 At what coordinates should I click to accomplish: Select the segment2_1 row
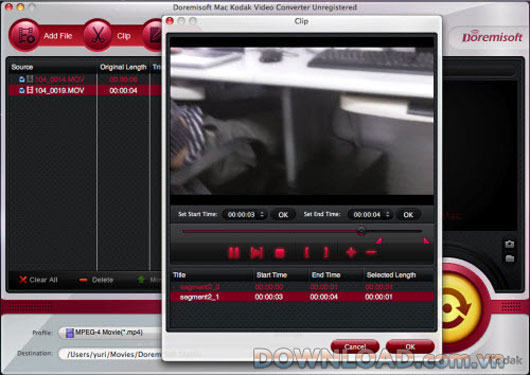tap(302, 297)
